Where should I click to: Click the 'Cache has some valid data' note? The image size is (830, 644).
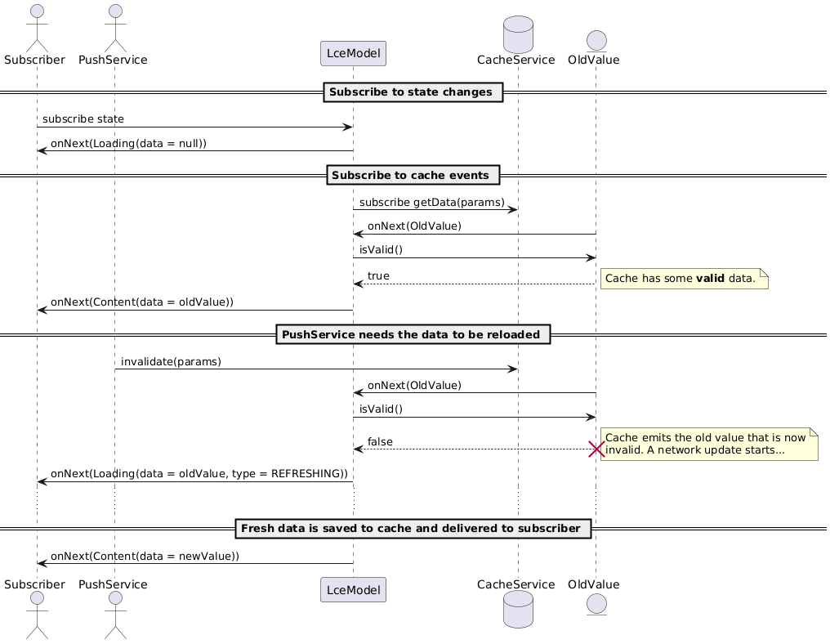(x=685, y=279)
